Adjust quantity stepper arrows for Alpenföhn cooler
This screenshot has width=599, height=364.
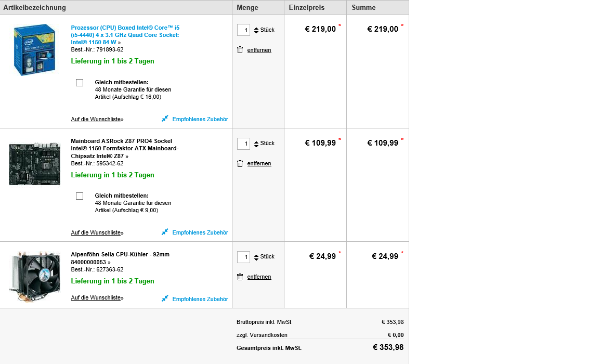click(x=256, y=257)
